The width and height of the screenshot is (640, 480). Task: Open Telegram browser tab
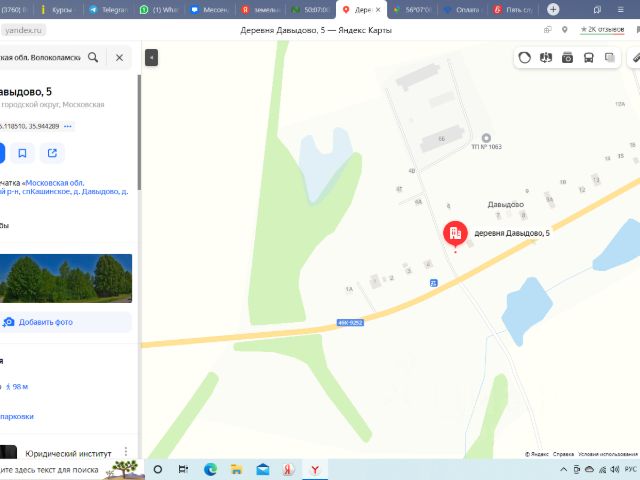pos(109,10)
